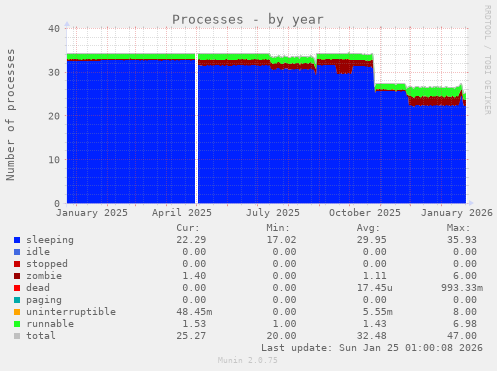Click the total legend color swatch
The height and width of the screenshot is (371, 497).
17,336
